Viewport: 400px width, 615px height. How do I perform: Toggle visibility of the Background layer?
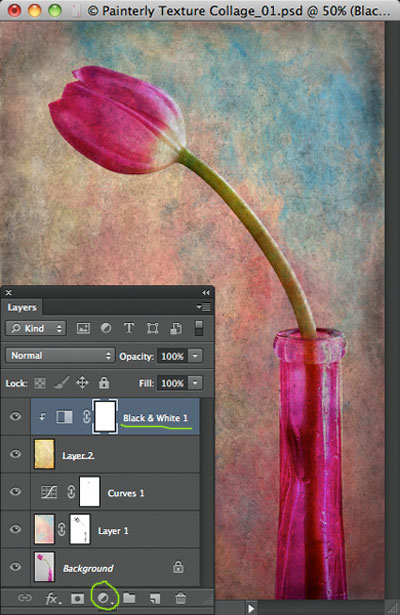(15, 566)
